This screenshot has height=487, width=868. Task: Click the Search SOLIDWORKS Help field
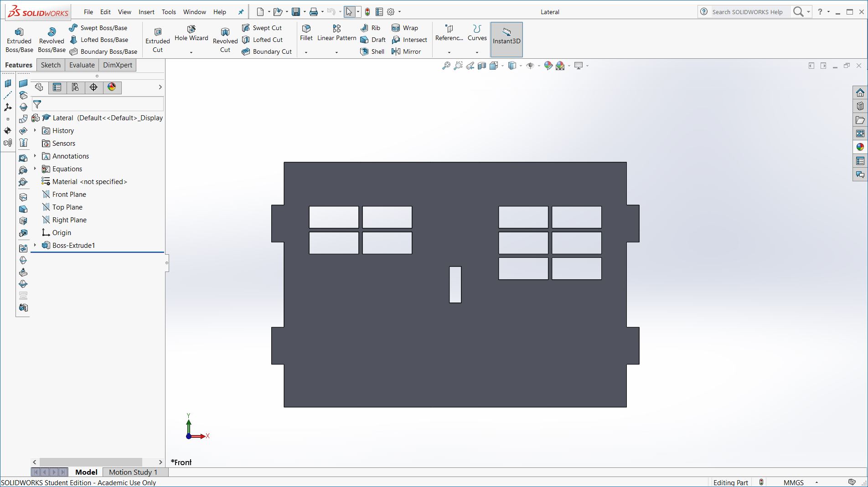(x=750, y=12)
